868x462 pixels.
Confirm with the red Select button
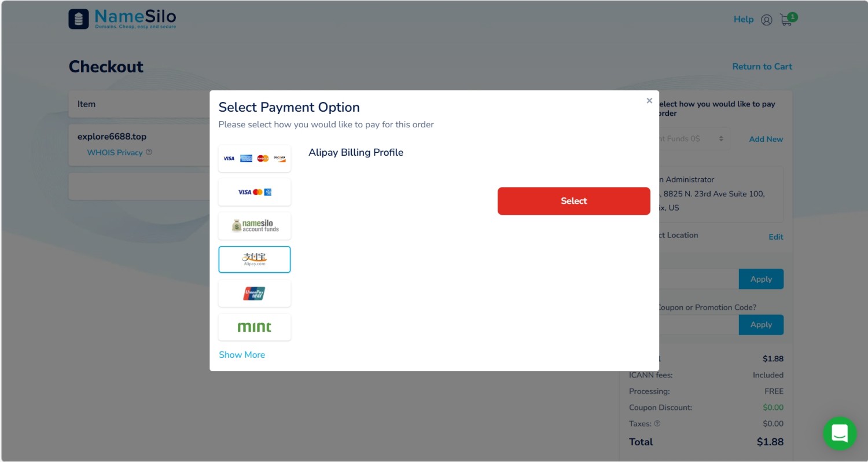tap(574, 201)
